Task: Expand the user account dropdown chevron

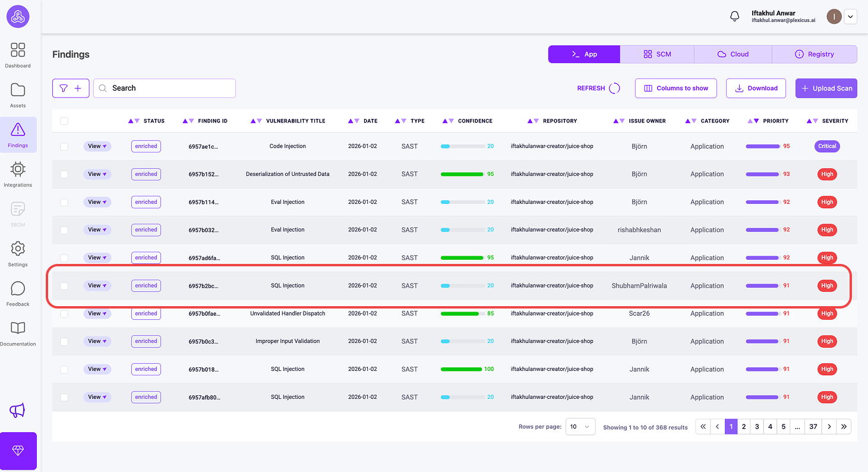Action: (850, 17)
